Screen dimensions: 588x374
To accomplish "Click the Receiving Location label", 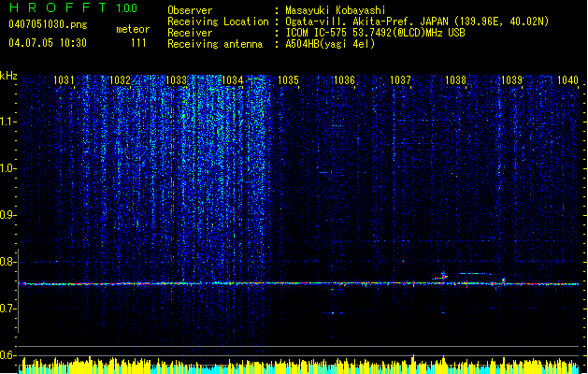I will click(x=218, y=22).
